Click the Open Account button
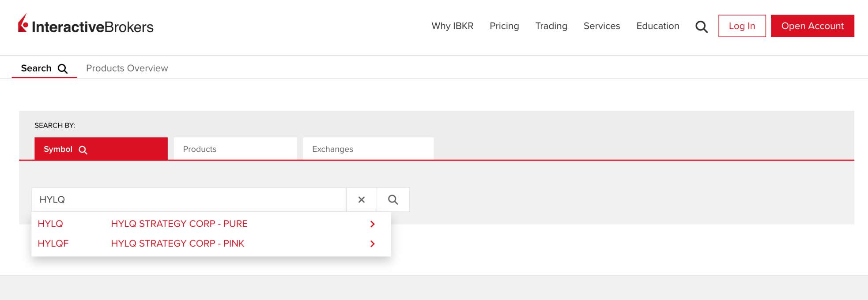 point(812,26)
